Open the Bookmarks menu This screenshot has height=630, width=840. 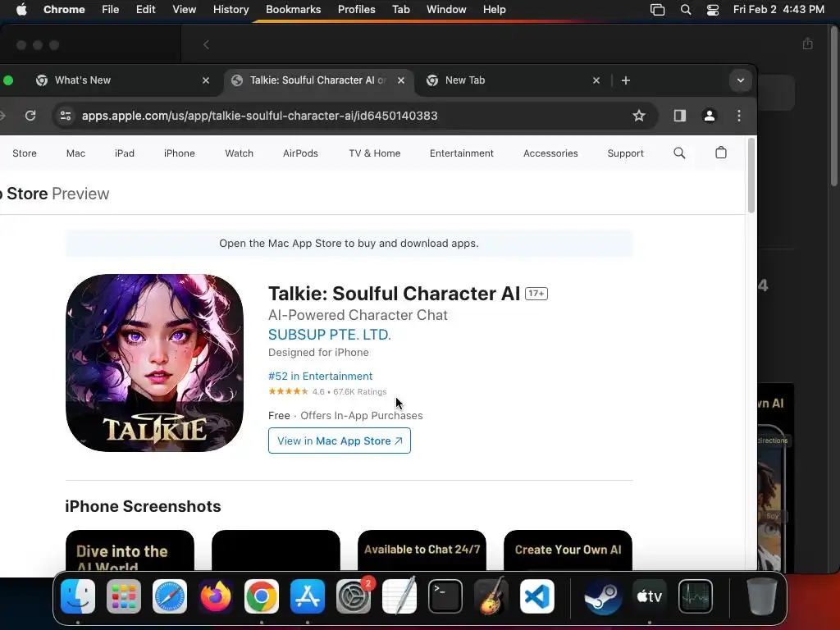tap(293, 10)
